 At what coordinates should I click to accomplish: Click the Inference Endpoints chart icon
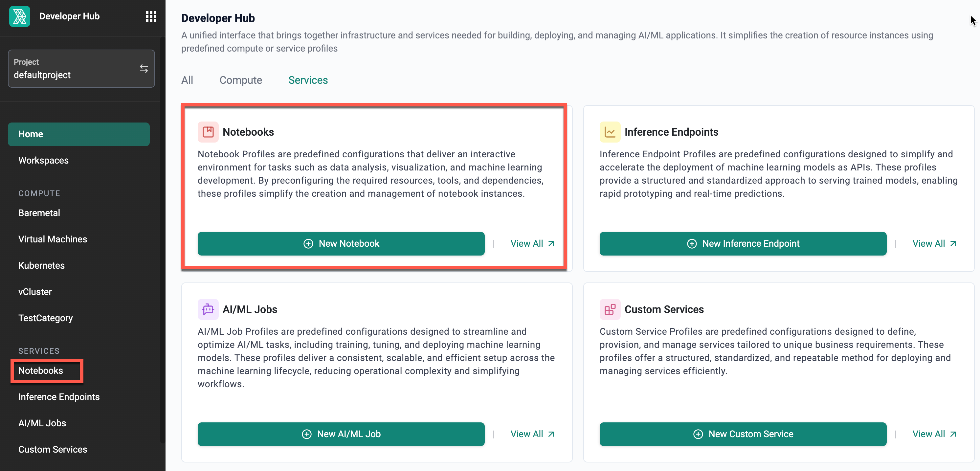610,132
